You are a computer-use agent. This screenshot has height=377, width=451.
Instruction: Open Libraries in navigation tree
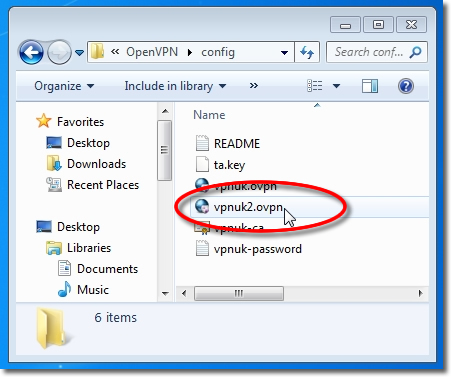89,248
